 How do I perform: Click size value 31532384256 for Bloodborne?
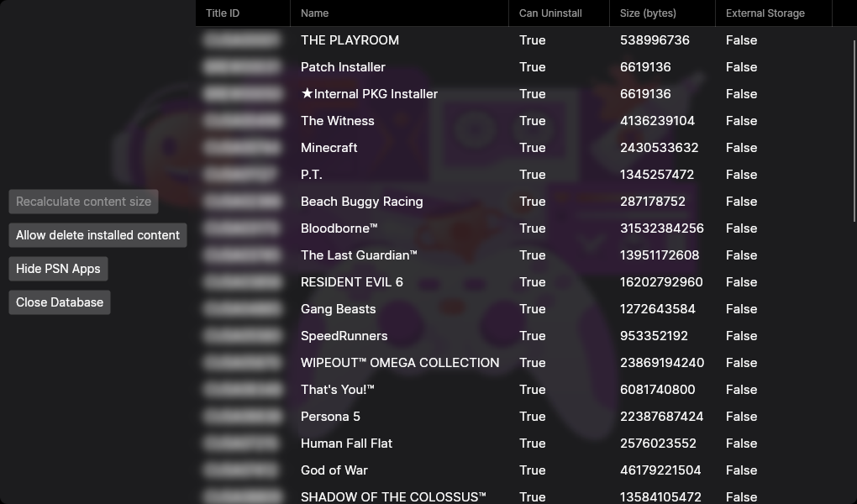click(662, 228)
